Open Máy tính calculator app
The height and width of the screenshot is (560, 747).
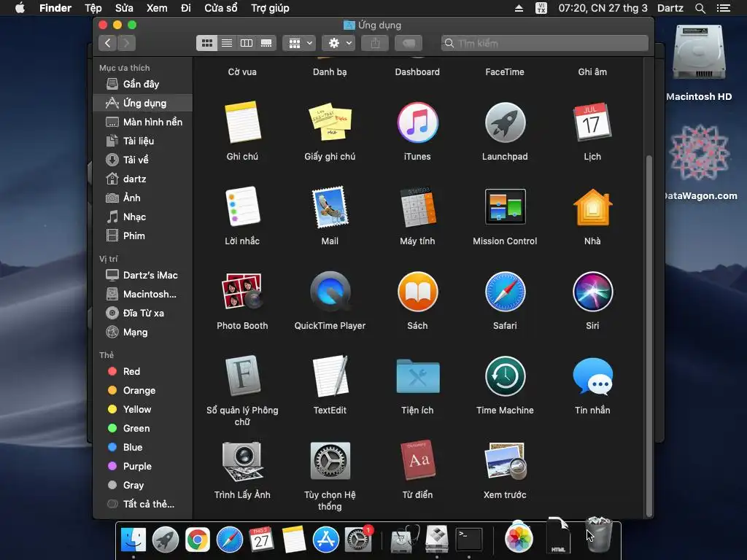pos(417,206)
